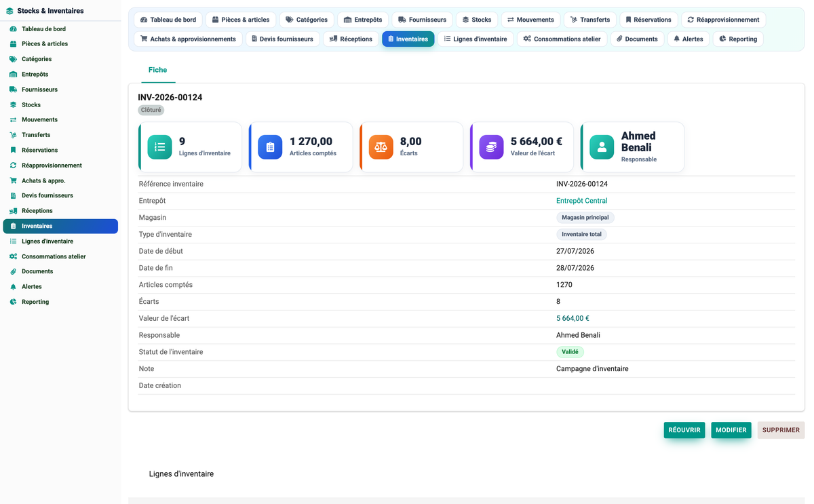Click the Inventaire total badge

tap(581, 234)
